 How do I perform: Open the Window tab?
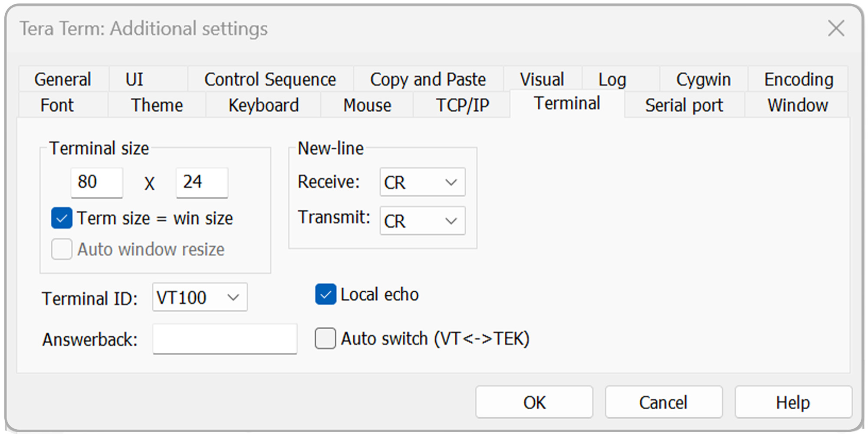797,105
